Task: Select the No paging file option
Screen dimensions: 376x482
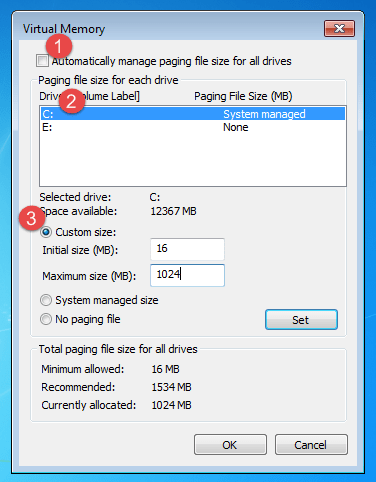Action: coord(46,319)
